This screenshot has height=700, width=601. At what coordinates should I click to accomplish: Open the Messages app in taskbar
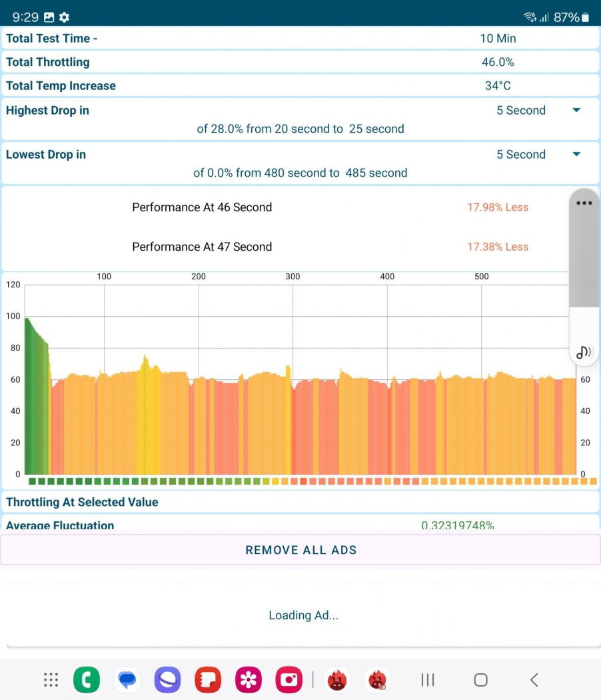click(x=127, y=680)
